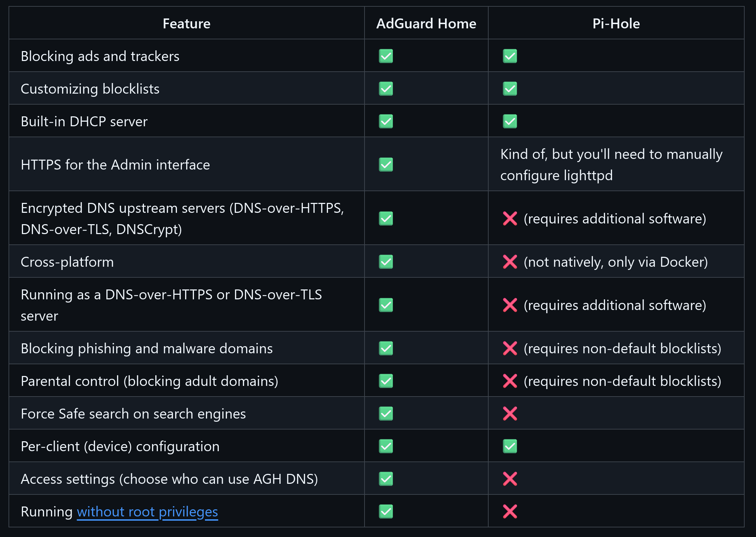Click Pi-Hole red X for Blocking phishing row

[x=510, y=348]
